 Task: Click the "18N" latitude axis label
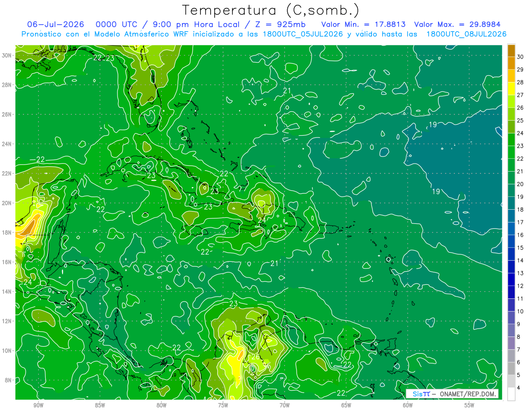click(x=8, y=232)
